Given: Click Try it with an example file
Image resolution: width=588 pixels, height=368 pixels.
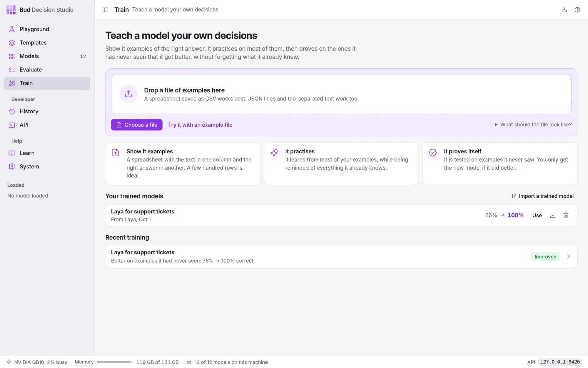Looking at the screenshot, I should pos(200,125).
